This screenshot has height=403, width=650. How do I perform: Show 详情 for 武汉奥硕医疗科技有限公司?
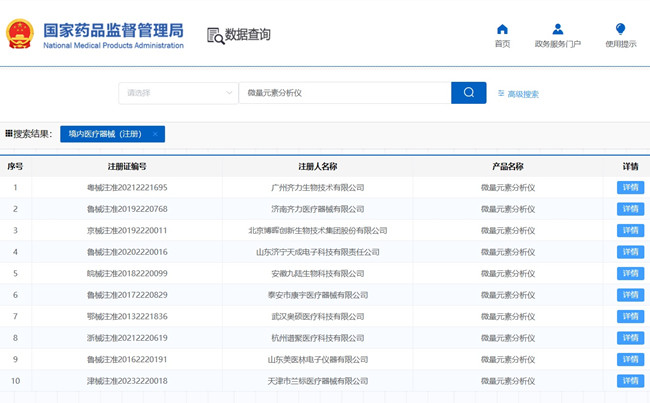(x=630, y=316)
